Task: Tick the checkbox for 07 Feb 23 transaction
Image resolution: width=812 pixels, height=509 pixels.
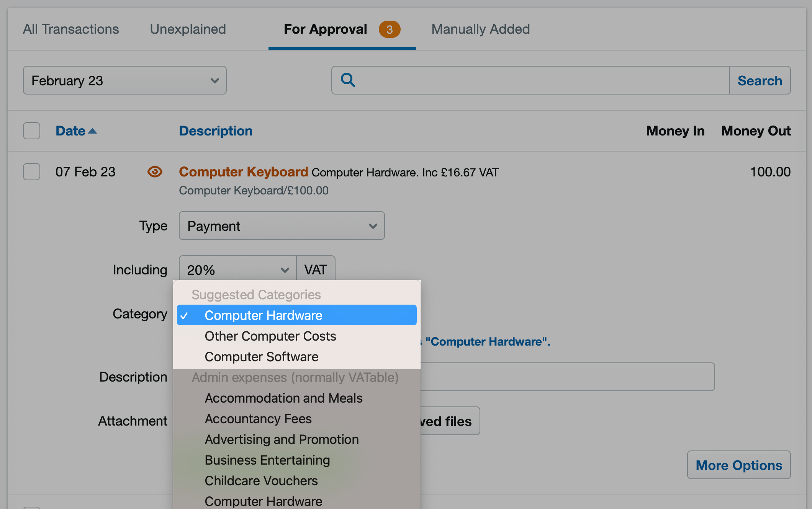Action: coord(31,171)
